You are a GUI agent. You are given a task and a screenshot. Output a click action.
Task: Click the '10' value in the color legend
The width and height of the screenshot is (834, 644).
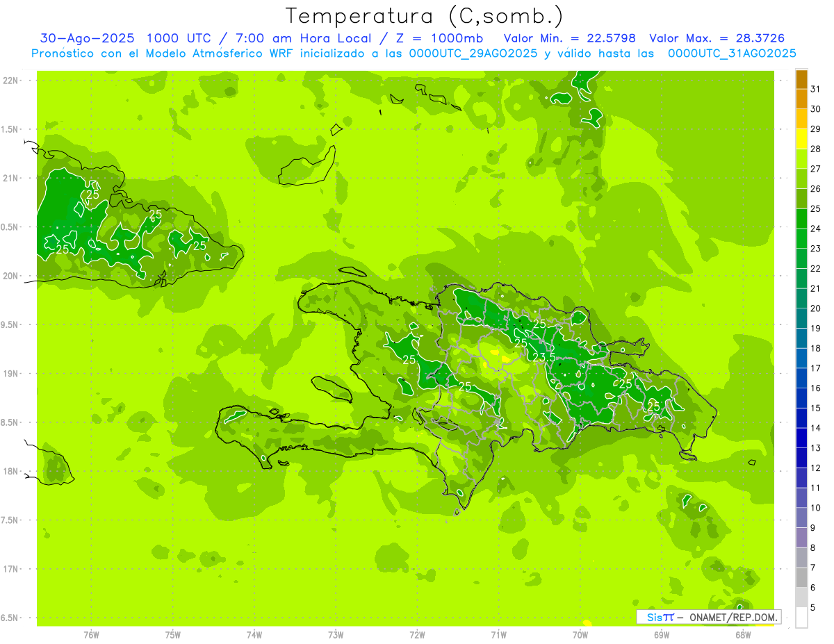click(816, 508)
